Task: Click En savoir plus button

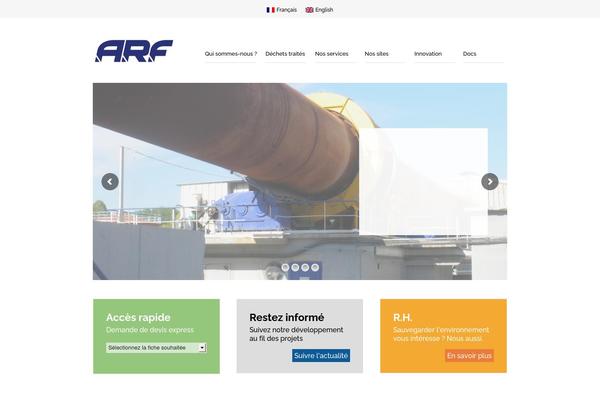Action: coord(469,356)
